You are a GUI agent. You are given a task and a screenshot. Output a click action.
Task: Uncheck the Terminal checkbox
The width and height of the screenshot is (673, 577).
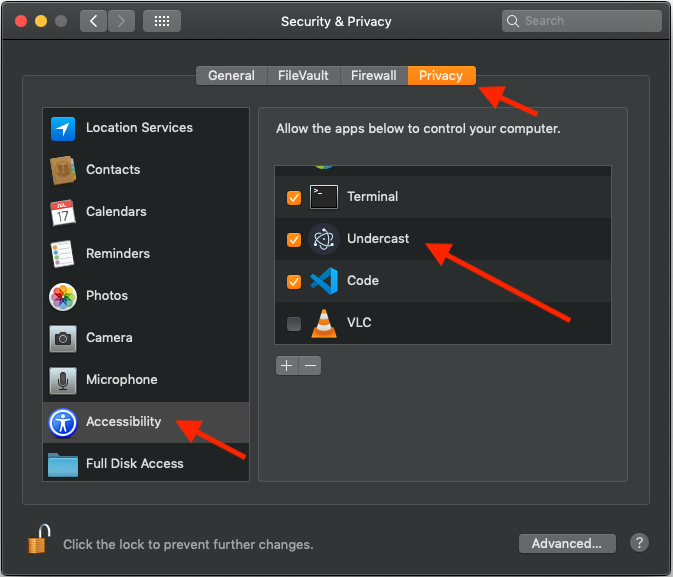click(294, 197)
